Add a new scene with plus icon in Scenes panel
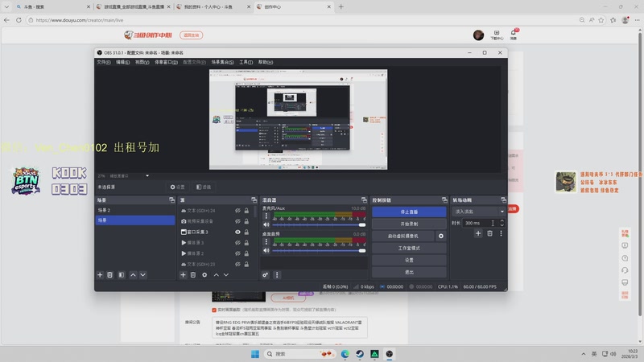This screenshot has height=362, width=644. 100,275
